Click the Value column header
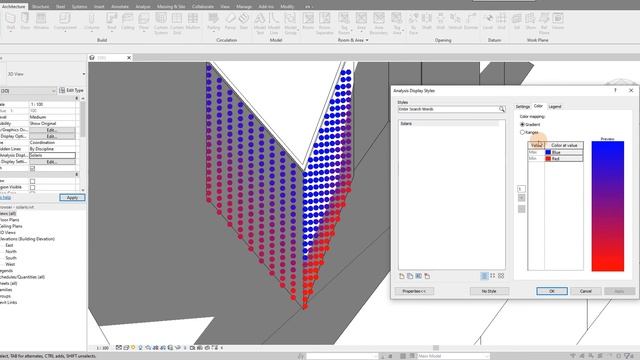640x360 pixels. (536, 145)
